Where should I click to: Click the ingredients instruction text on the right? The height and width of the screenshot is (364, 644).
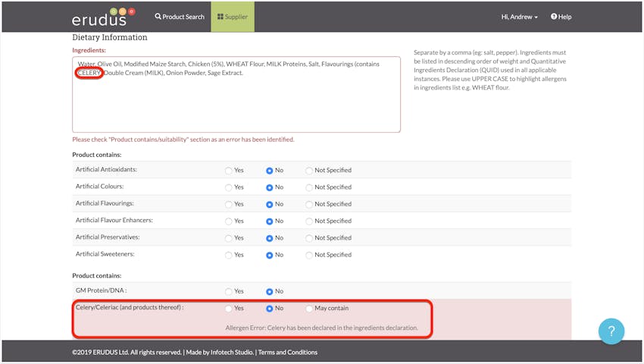(x=490, y=70)
